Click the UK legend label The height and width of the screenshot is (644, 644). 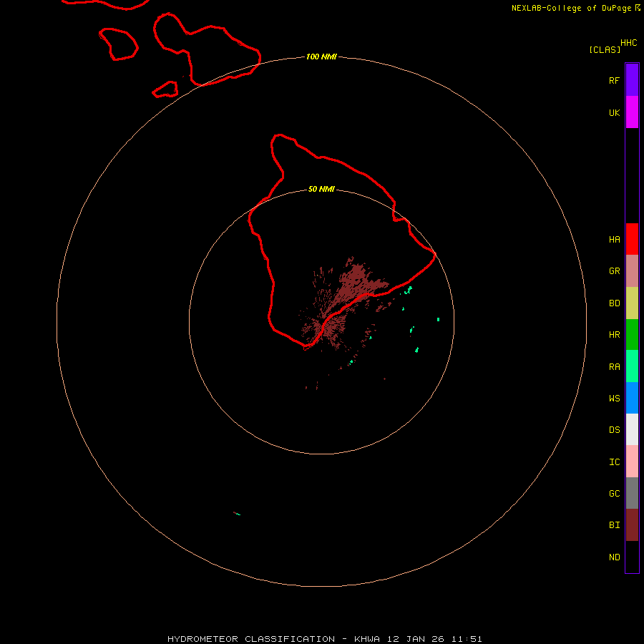(x=614, y=112)
